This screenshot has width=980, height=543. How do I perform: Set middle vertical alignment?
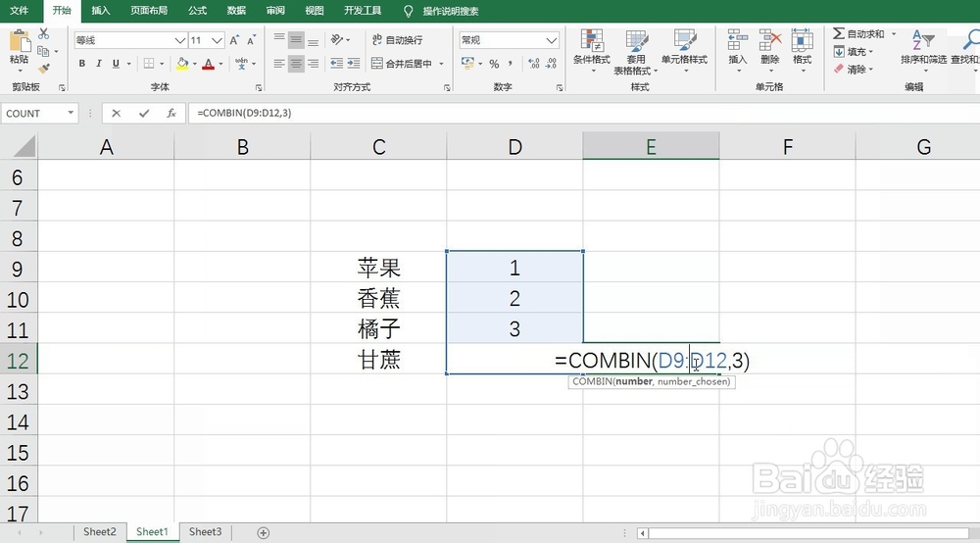[296, 40]
